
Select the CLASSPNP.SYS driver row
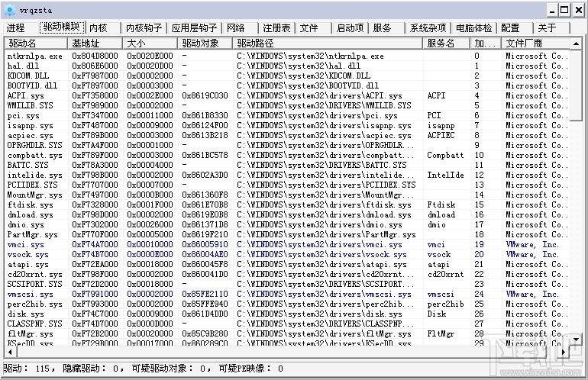coord(287,324)
